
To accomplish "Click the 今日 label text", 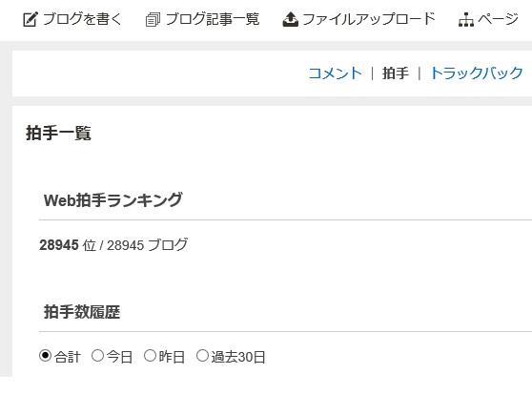I will click(x=119, y=357).
